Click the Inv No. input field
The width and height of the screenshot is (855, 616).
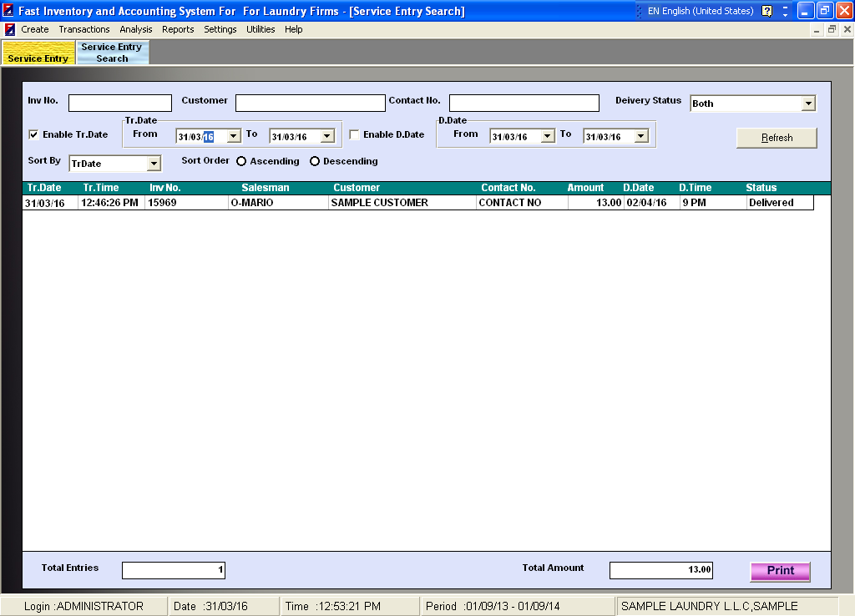(x=119, y=103)
